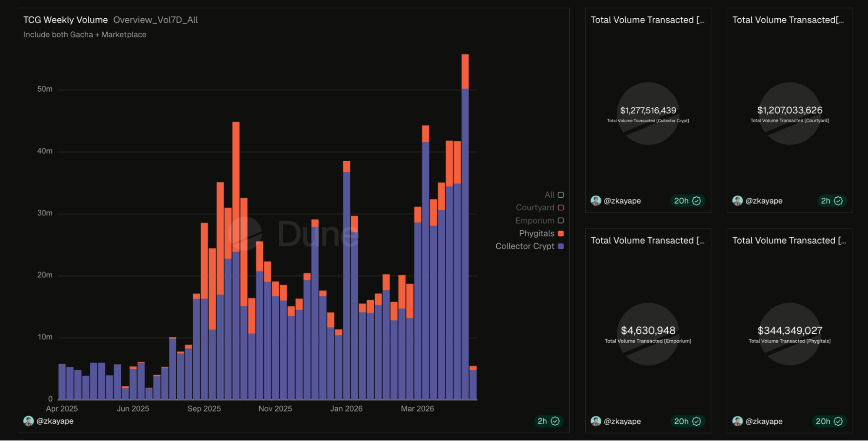
Task: Toggle the Emporium series in chart legend
Action: coord(539,221)
